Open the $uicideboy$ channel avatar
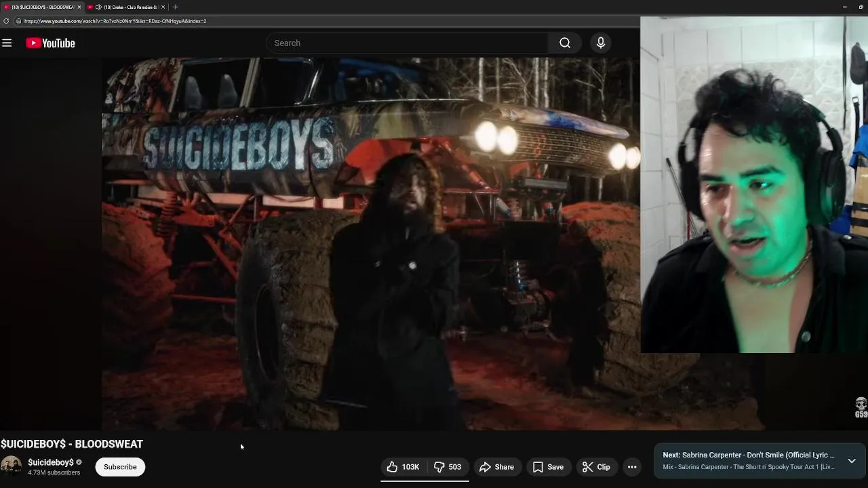Image resolution: width=868 pixels, height=488 pixels. point(11,466)
